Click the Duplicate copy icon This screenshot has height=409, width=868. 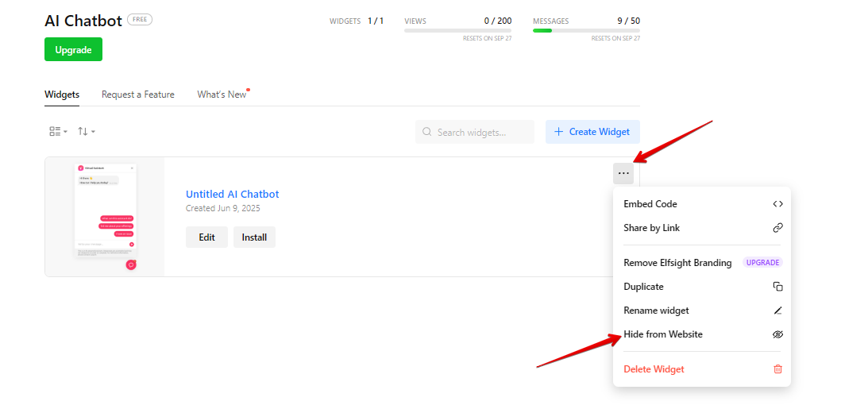[x=777, y=287]
